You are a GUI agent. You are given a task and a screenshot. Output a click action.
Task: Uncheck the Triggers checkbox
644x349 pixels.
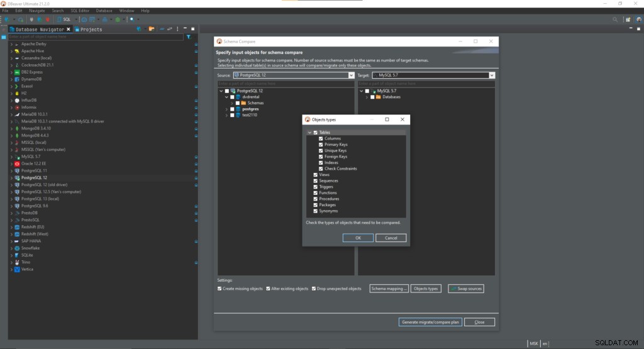pyautogui.click(x=316, y=187)
